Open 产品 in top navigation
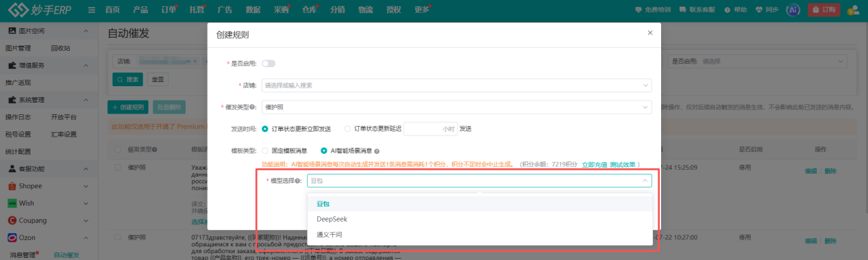The height and width of the screenshot is (260, 868). coord(140,10)
